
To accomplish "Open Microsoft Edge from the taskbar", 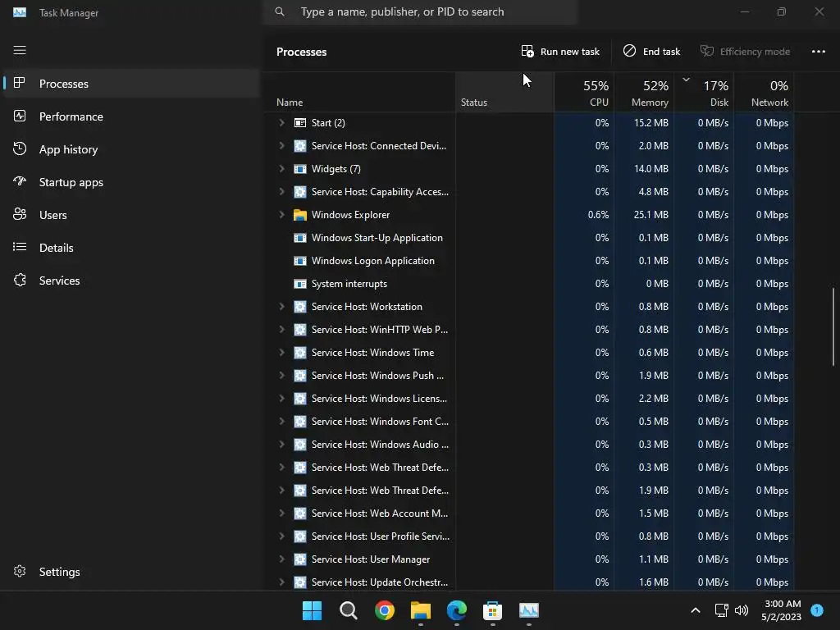I will [456, 610].
